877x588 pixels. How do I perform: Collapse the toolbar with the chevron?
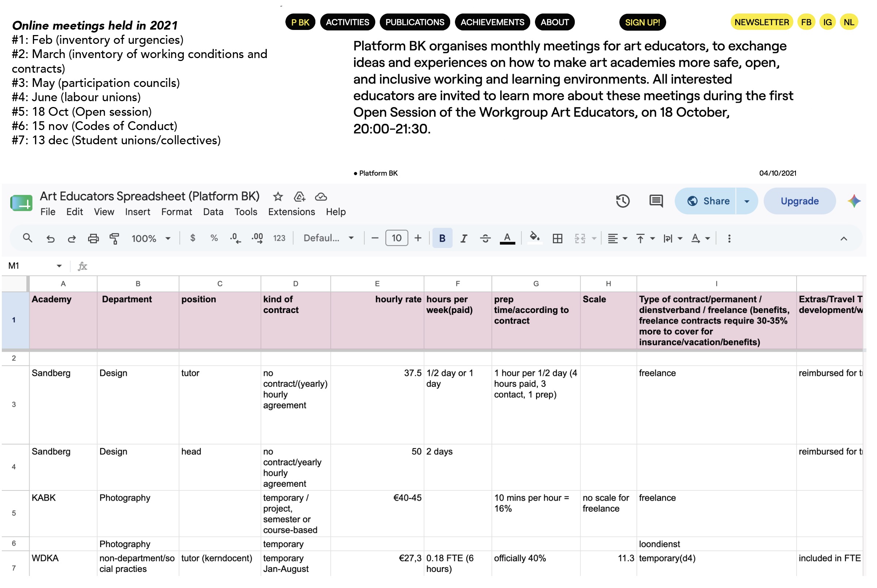pos(844,239)
